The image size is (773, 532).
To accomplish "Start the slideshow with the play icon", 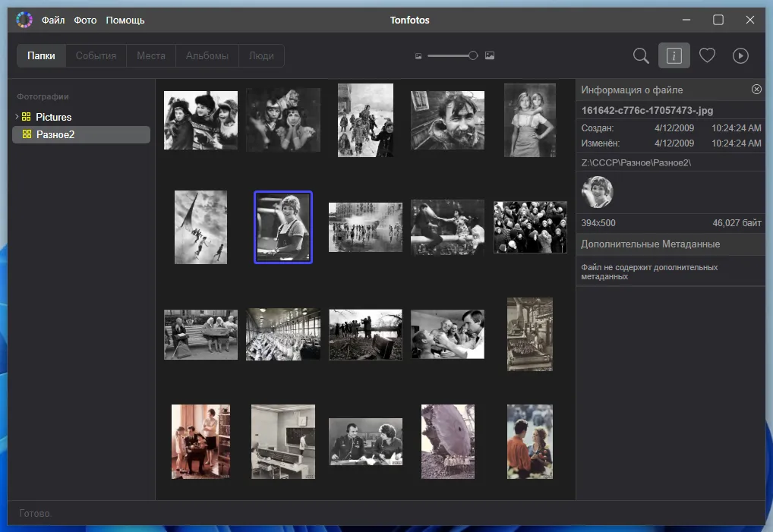I will coord(740,55).
